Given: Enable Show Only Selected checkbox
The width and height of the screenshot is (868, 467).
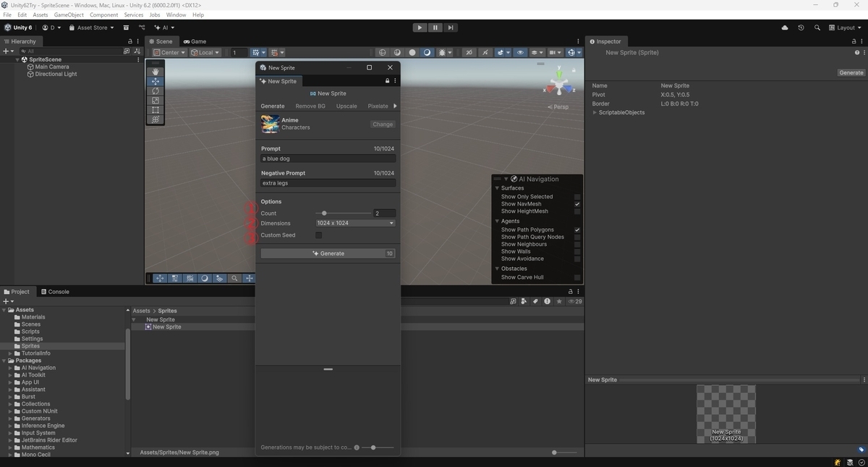Looking at the screenshot, I should [577, 197].
